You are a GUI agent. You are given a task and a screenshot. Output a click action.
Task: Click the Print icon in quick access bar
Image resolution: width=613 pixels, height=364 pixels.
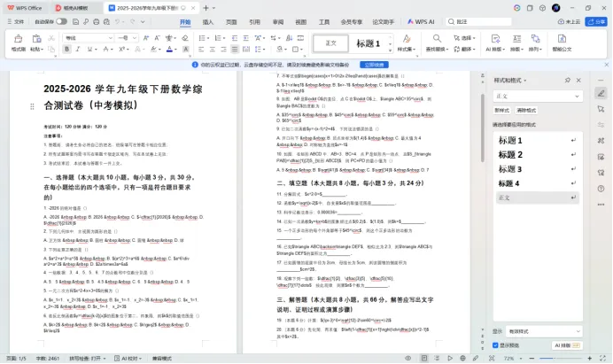[x=97, y=22]
